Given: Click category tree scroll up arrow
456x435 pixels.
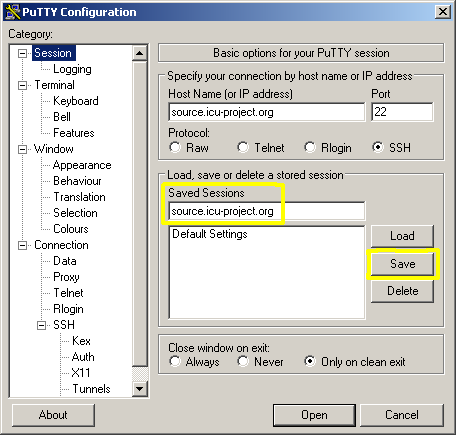Looking at the screenshot, I should (x=140, y=53).
